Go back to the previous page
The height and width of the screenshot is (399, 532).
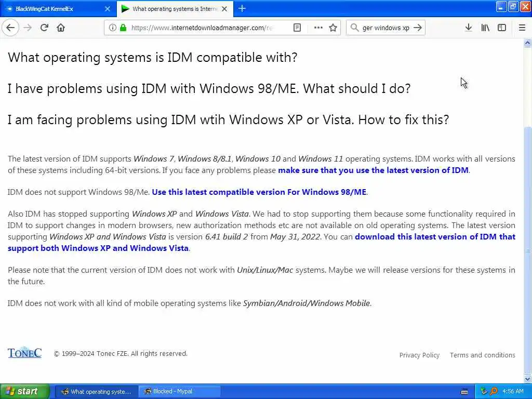click(x=10, y=28)
